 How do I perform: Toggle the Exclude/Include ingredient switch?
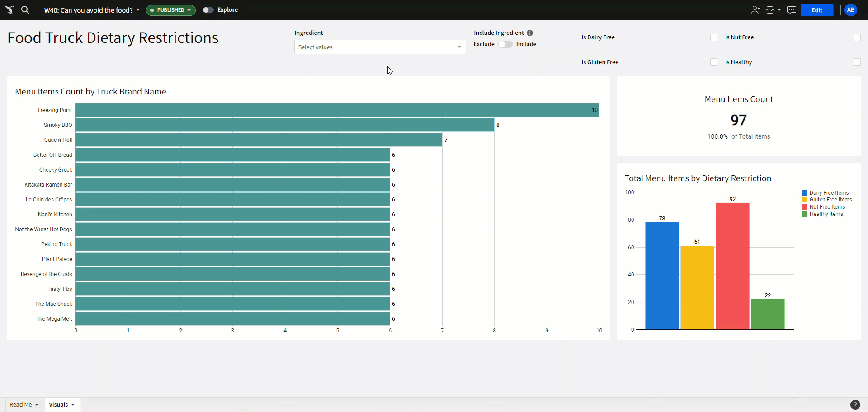tap(505, 44)
